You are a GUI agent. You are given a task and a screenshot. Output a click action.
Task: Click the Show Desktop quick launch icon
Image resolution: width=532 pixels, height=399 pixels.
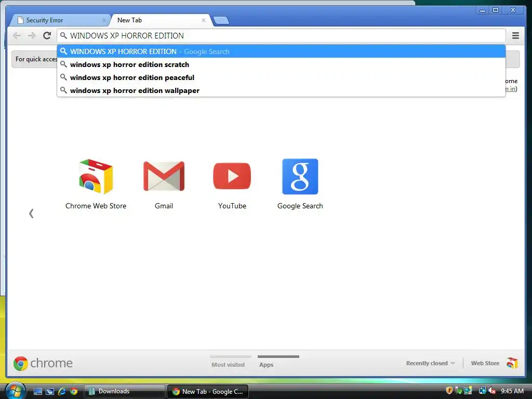pos(38,391)
